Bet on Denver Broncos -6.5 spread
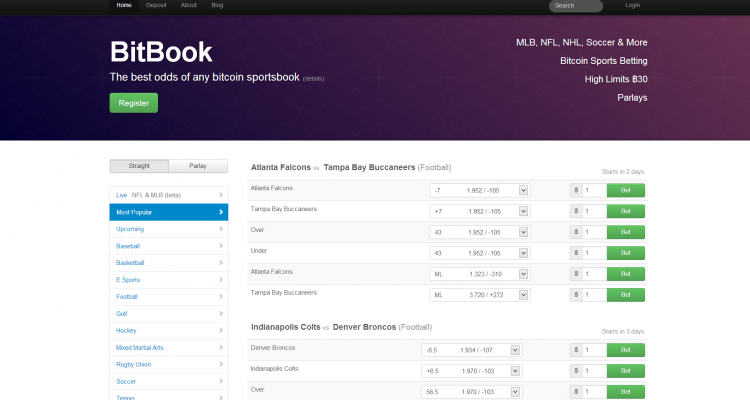Screen dimensions: 750x400 [x=626, y=350]
